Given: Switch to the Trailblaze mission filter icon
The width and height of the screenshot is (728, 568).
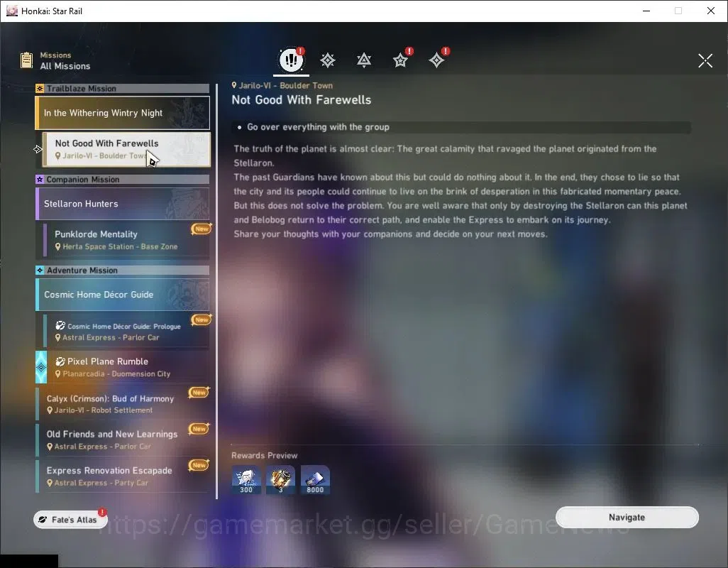Looking at the screenshot, I should tap(328, 60).
